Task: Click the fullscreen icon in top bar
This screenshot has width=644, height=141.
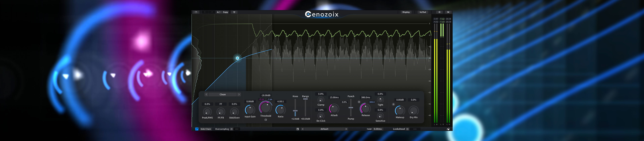Action: (x=448, y=12)
